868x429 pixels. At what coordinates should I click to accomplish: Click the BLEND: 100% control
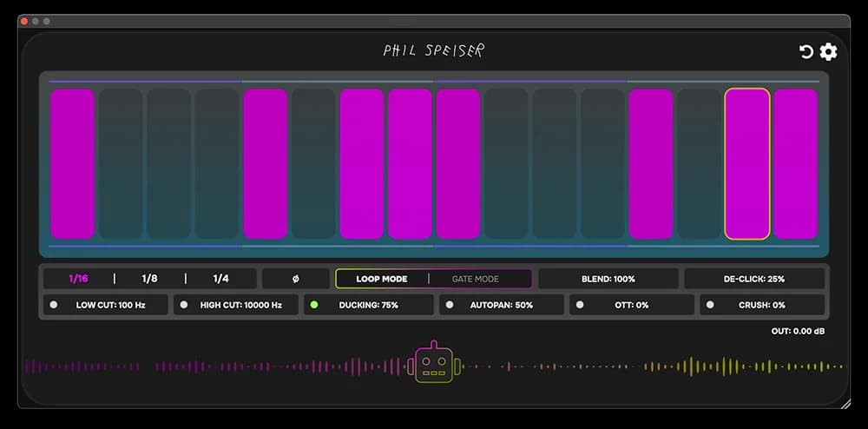608,279
